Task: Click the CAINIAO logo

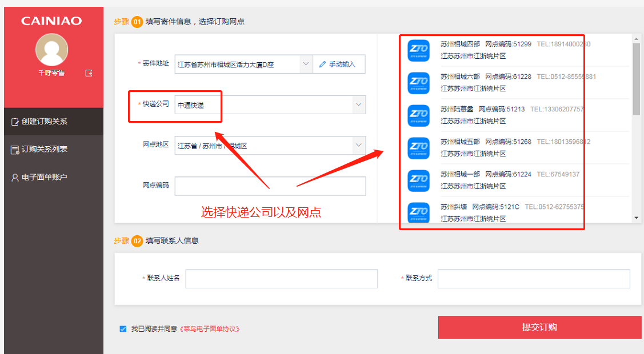Action: pos(51,21)
